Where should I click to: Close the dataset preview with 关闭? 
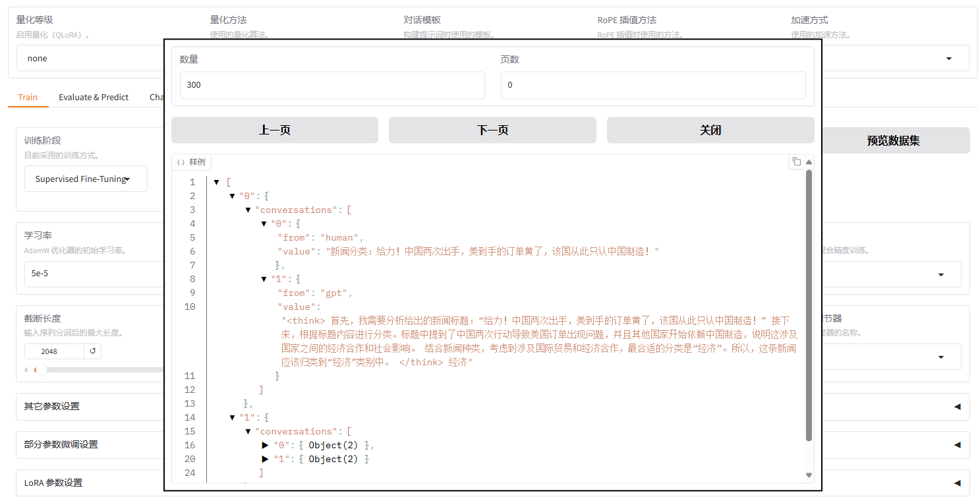point(710,131)
